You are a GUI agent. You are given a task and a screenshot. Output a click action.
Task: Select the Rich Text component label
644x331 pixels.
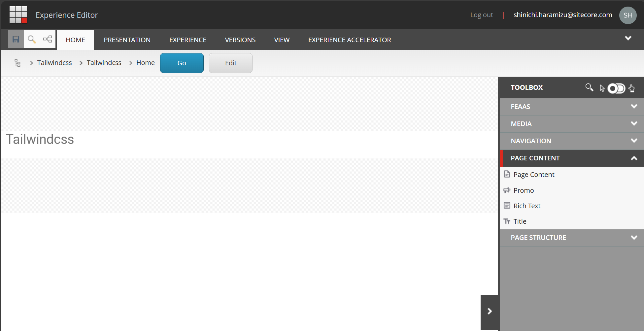pyautogui.click(x=527, y=206)
